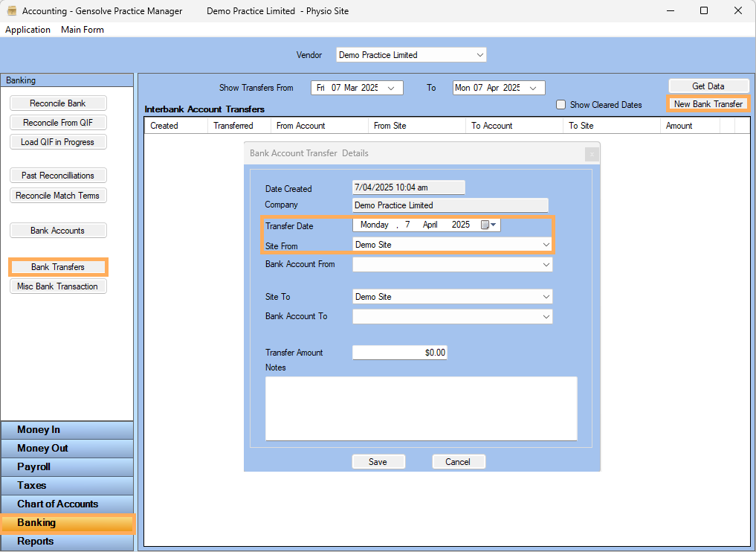The height and width of the screenshot is (552, 756).
Task: Switch to the Chart of Accounts section
Action: click(67, 504)
